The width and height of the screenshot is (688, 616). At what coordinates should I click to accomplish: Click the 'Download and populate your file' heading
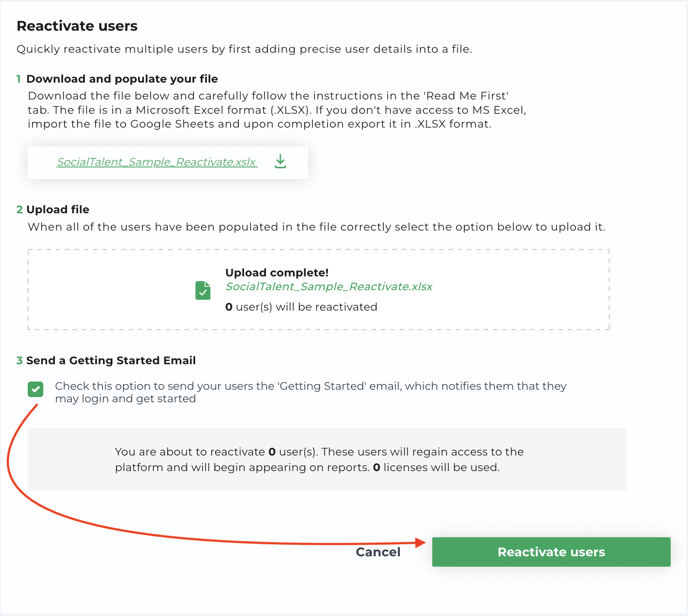coord(122,79)
